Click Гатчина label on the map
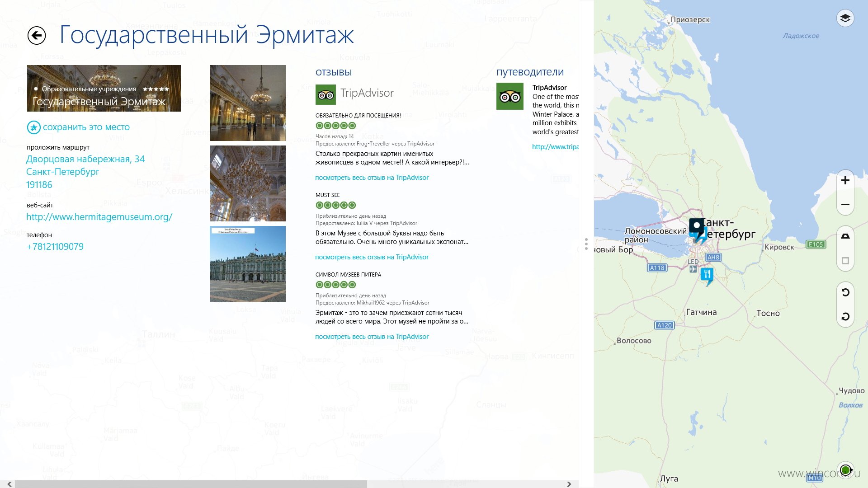This screenshot has width=868, height=488. point(701,312)
